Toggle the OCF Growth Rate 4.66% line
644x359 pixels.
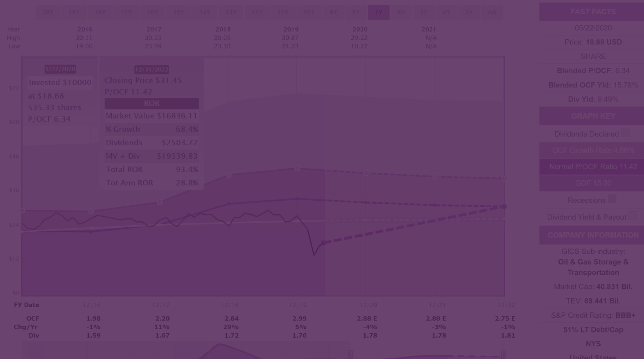click(593, 150)
